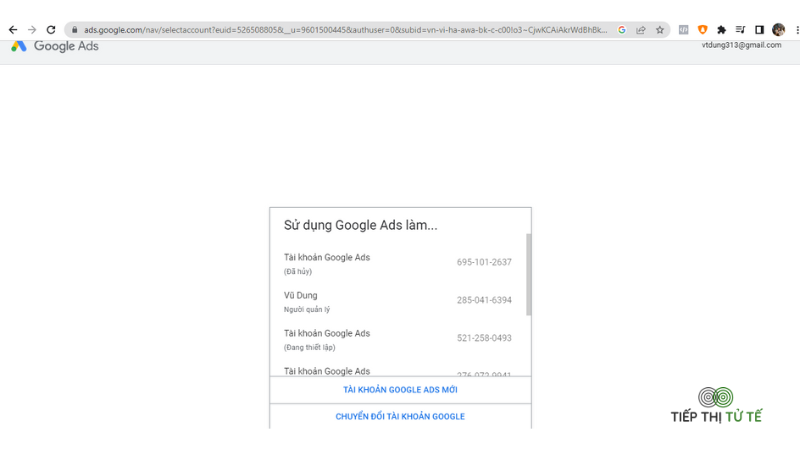Open the Brave shield extension icon
This screenshot has width=800, height=450.
(x=703, y=30)
